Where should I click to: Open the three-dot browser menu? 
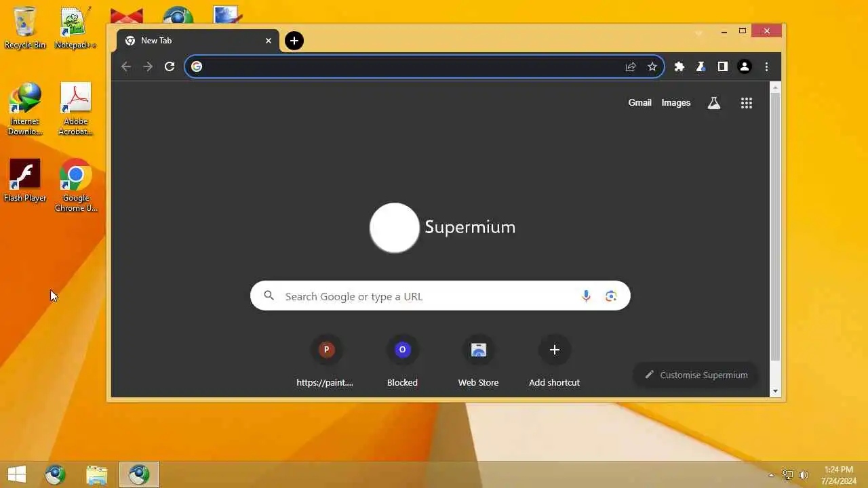[x=766, y=66]
